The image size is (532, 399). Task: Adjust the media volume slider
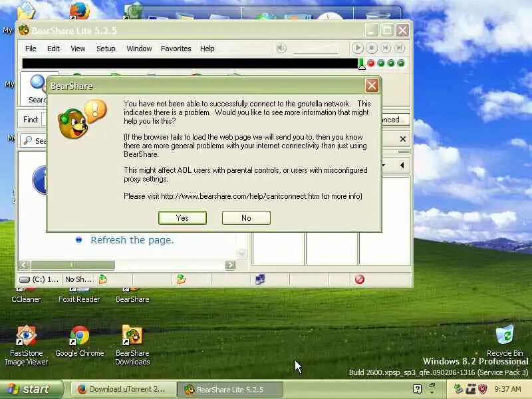coord(316,49)
